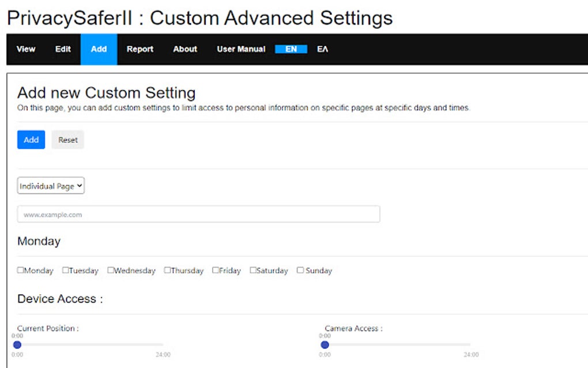Image resolution: width=588 pixels, height=368 pixels.
Task: Focus the www.example.com URL field
Action: [198, 214]
